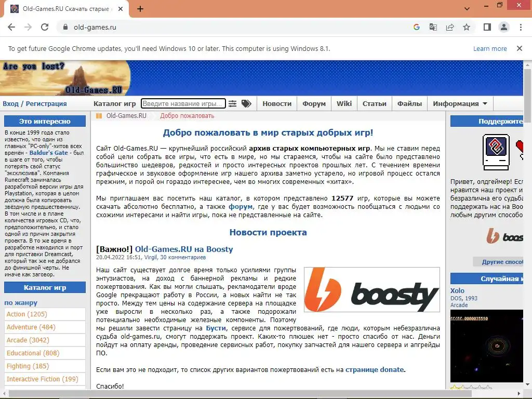The height and width of the screenshot is (399, 532).
Task: Open a new browser tab
Action: [x=140, y=9]
